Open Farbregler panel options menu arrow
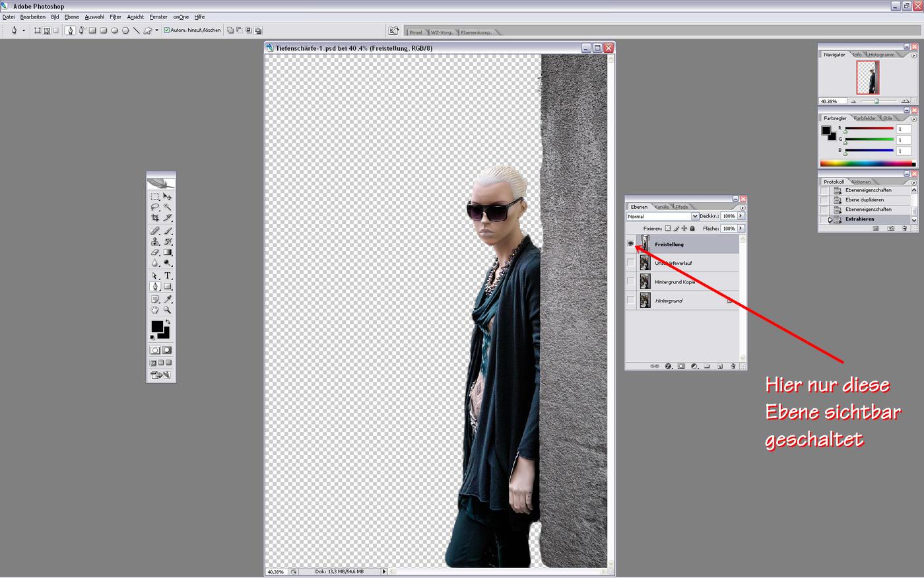The image size is (924, 578). pyautogui.click(x=914, y=120)
